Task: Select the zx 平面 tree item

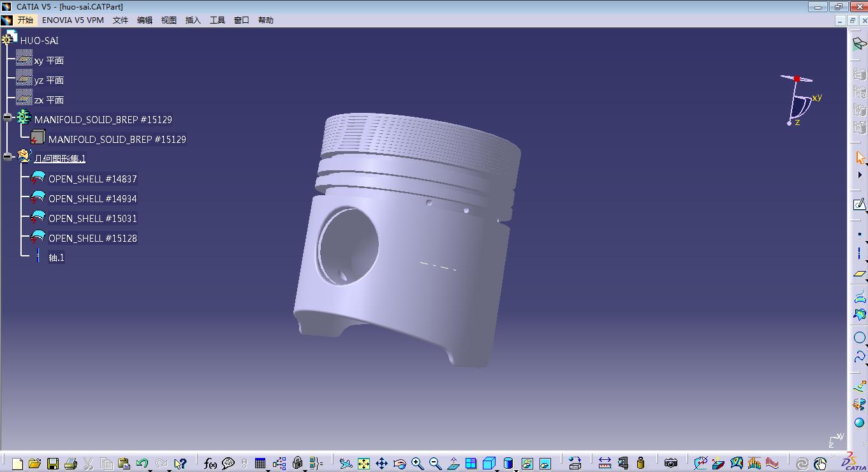Action: click(49, 100)
